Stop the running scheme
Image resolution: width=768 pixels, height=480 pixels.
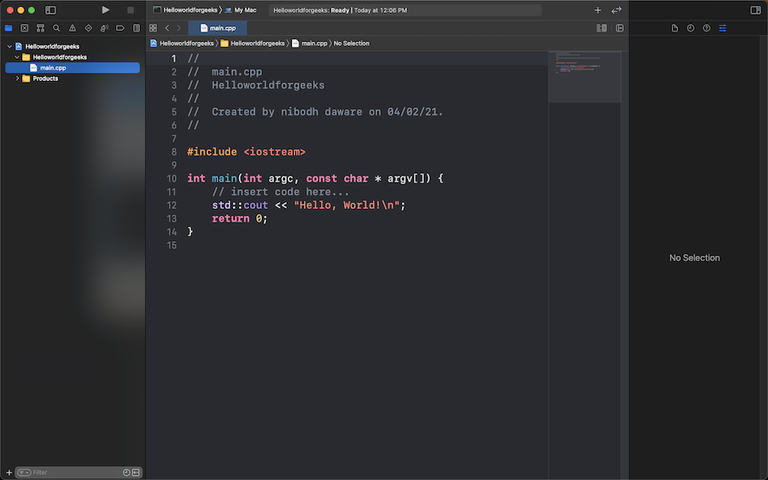click(130, 10)
